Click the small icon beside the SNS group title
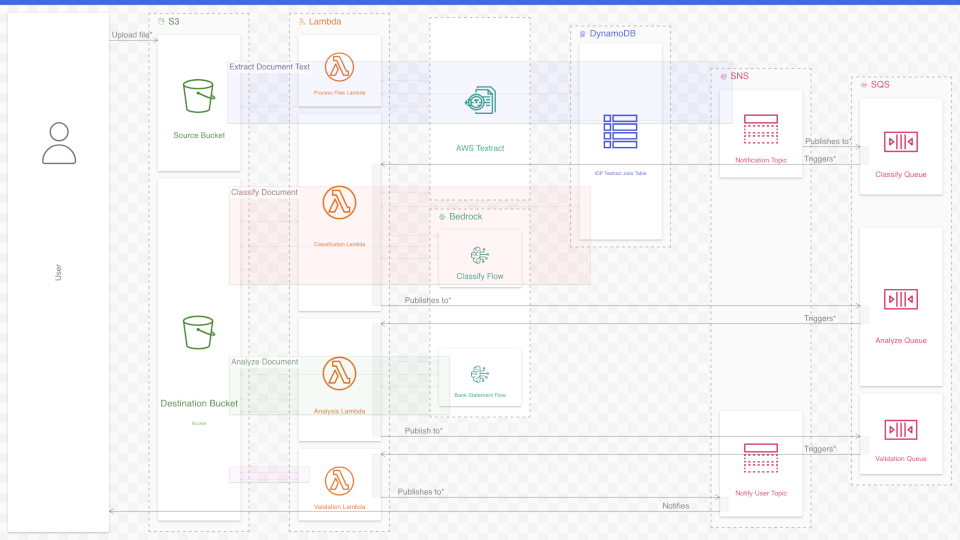 tap(724, 77)
